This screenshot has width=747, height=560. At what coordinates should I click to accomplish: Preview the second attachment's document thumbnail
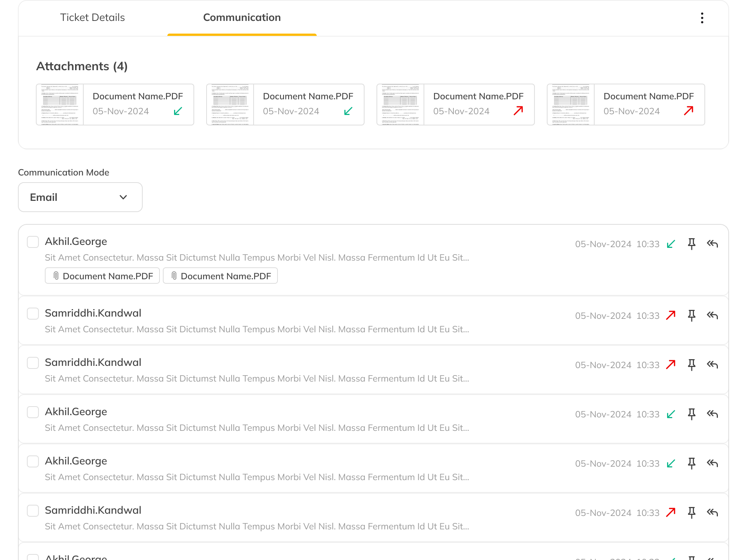pyautogui.click(x=230, y=105)
